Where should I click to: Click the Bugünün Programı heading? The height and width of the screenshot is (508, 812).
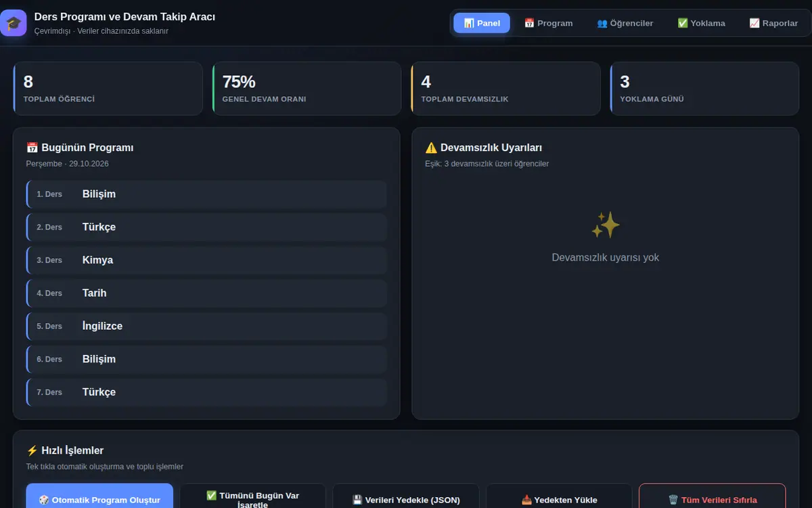80,148
